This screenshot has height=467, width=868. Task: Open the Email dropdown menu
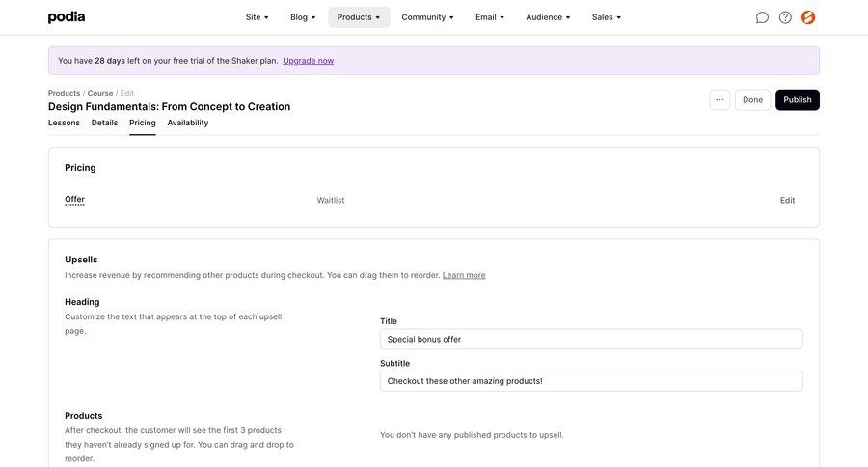pyautogui.click(x=490, y=17)
